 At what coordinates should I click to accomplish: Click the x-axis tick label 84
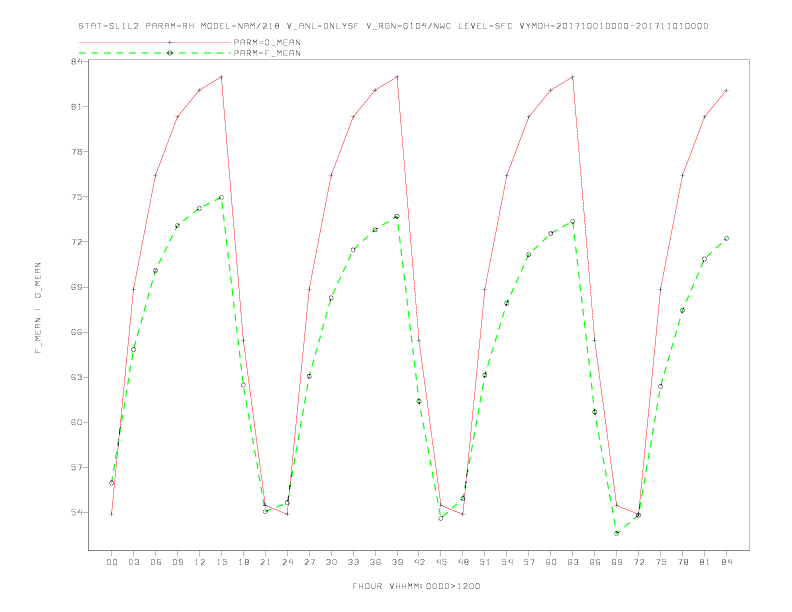(x=726, y=562)
